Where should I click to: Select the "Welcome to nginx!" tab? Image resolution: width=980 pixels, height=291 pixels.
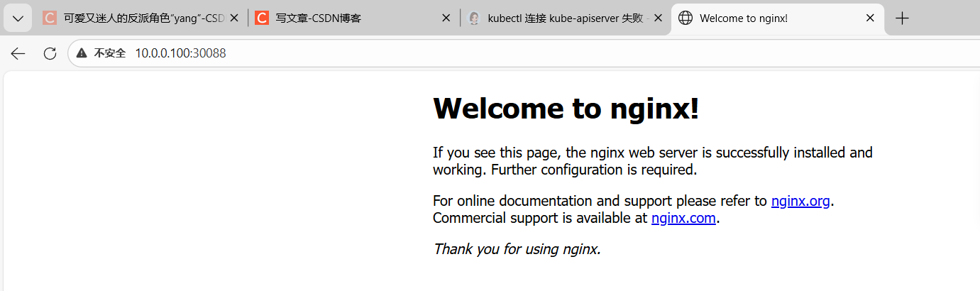[x=777, y=18]
